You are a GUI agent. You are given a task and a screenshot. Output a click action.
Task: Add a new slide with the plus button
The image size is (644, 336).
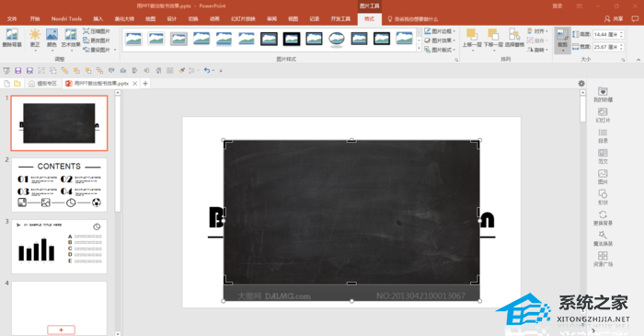pos(62,330)
